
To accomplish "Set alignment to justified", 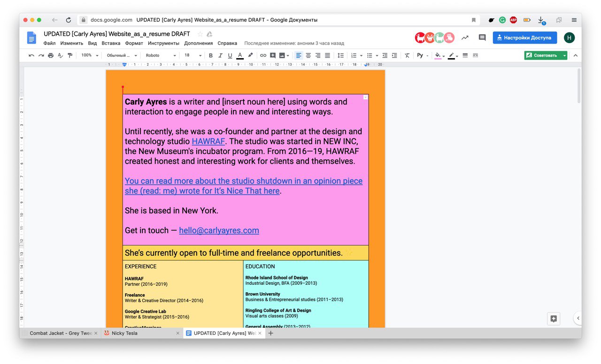I will tap(328, 55).
